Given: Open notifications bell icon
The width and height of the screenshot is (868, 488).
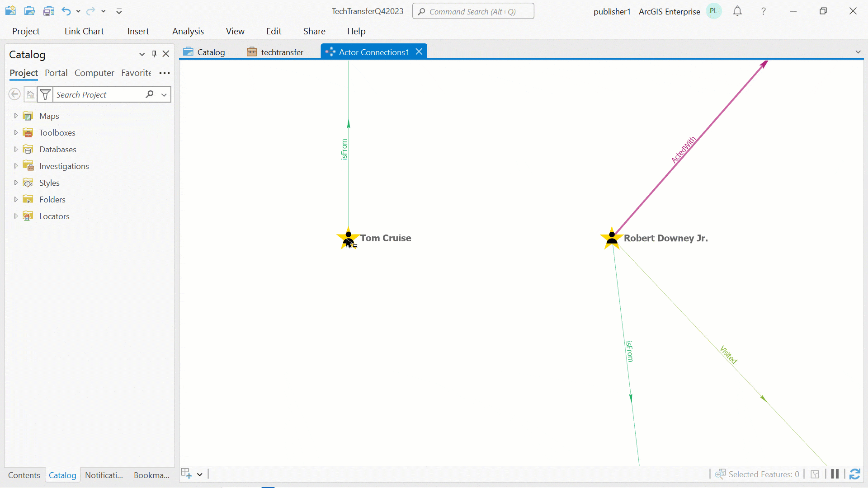Looking at the screenshot, I should tap(737, 11).
